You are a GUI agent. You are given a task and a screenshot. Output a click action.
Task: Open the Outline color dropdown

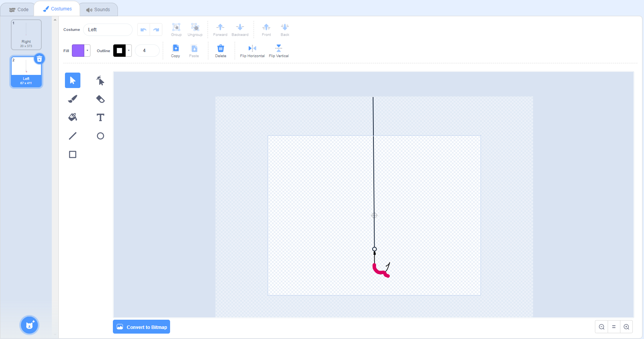click(129, 51)
